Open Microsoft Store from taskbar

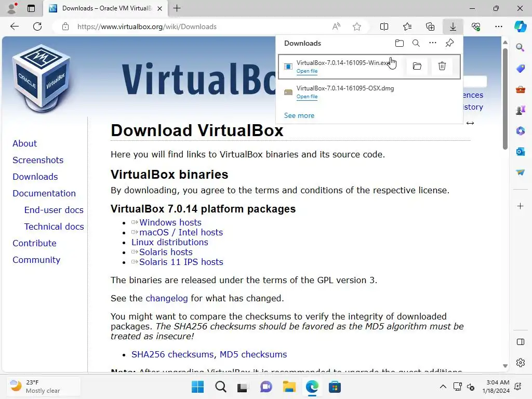click(x=335, y=387)
